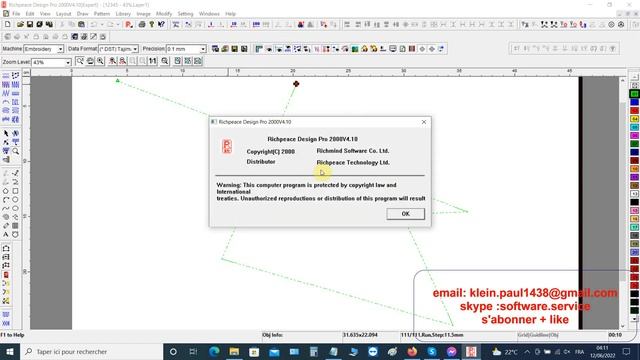Click OK in the About dialog

[405, 213]
